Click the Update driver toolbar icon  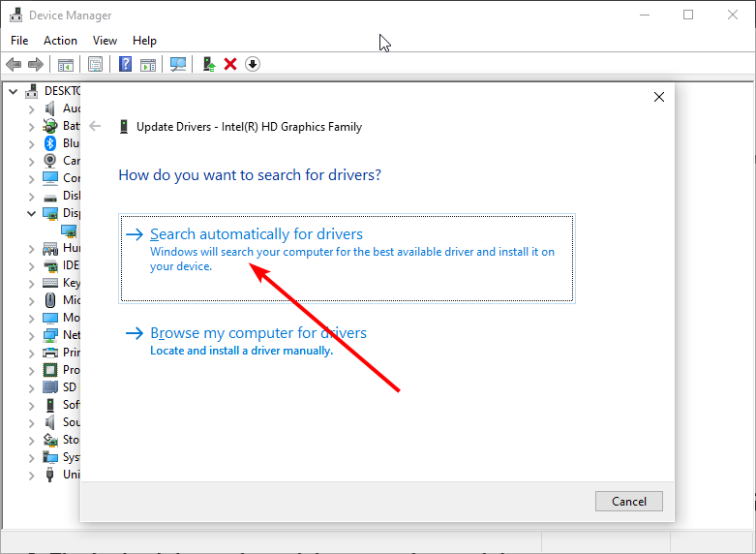(x=209, y=64)
